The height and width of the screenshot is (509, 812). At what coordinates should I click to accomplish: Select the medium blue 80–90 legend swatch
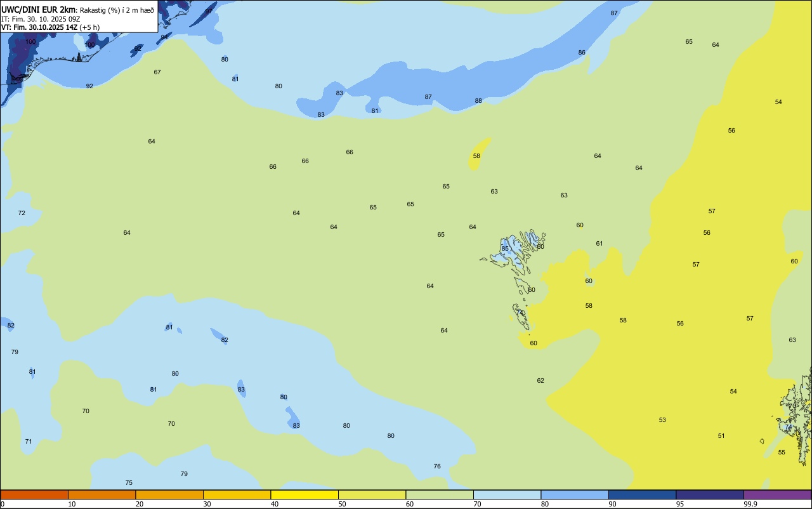pos(575,494)
